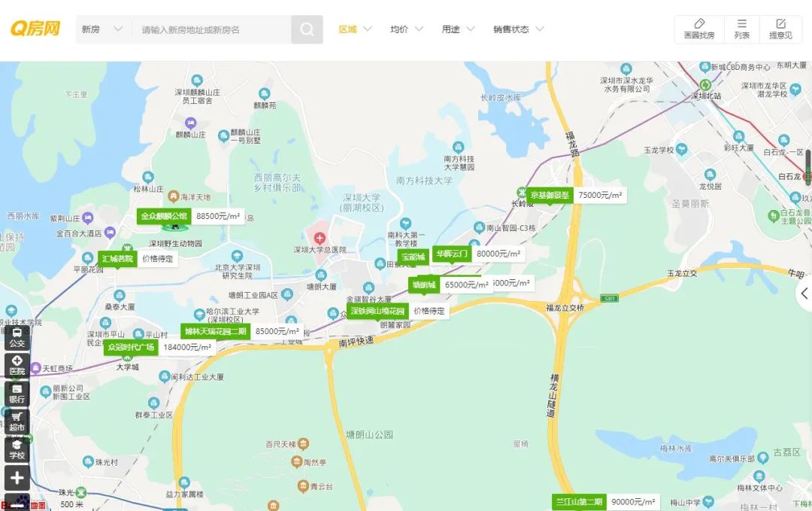Switch to list view via 列表 icon
812x511 pixels.
pos(741,29)
